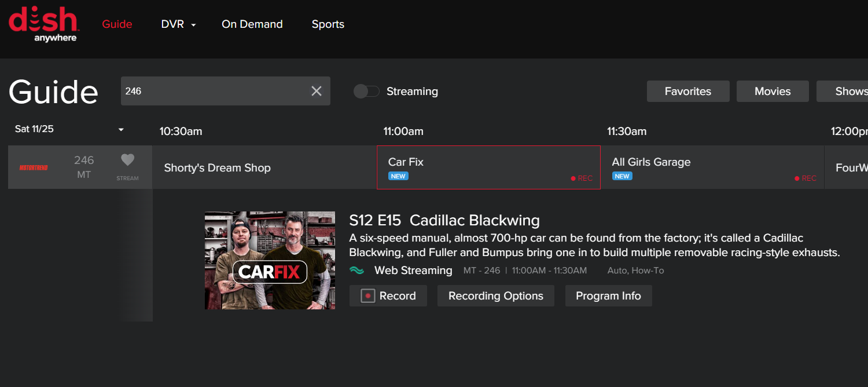Open Program Info for Car Fix
868x387 pixels.
tap(608, 296)
